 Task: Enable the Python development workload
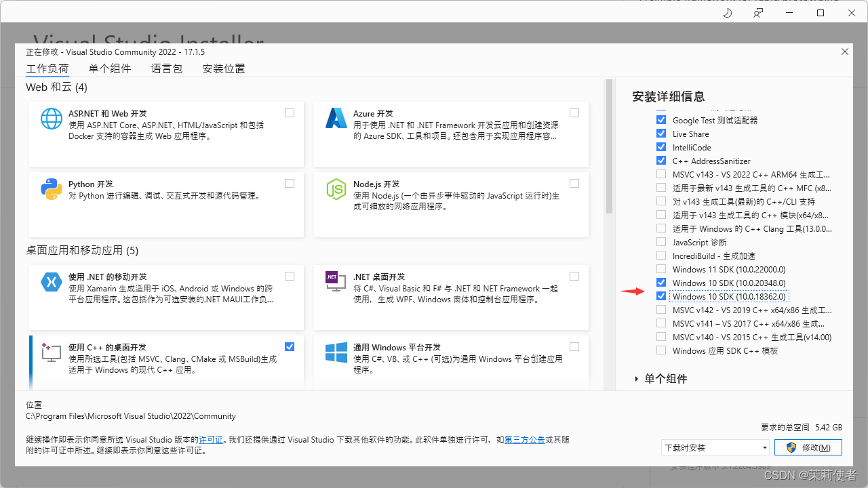(290, 183)
